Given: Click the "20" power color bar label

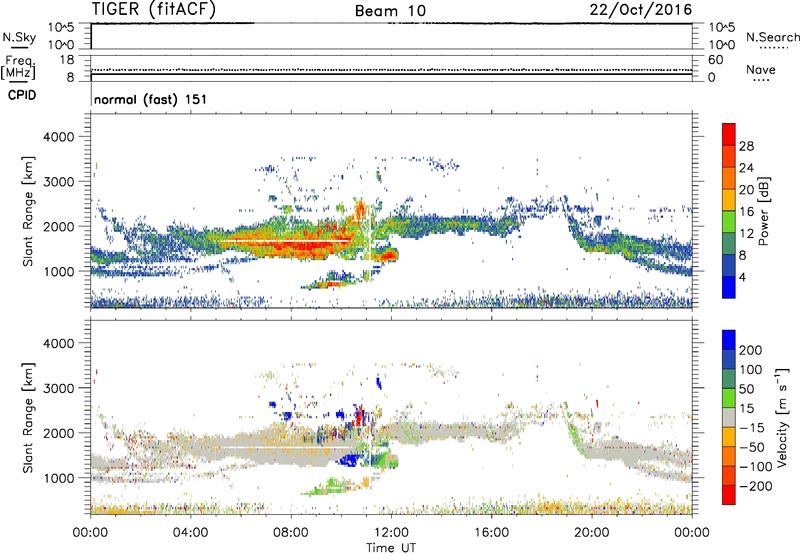Looking at the screenshot, I should click(746, 190).
